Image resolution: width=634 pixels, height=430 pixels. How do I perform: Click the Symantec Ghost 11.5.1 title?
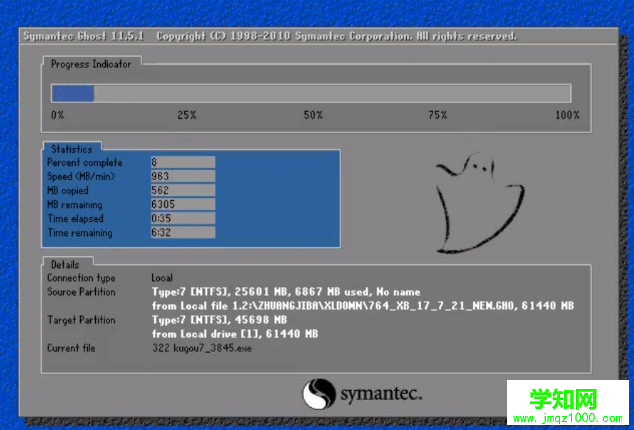pos(83,36)
